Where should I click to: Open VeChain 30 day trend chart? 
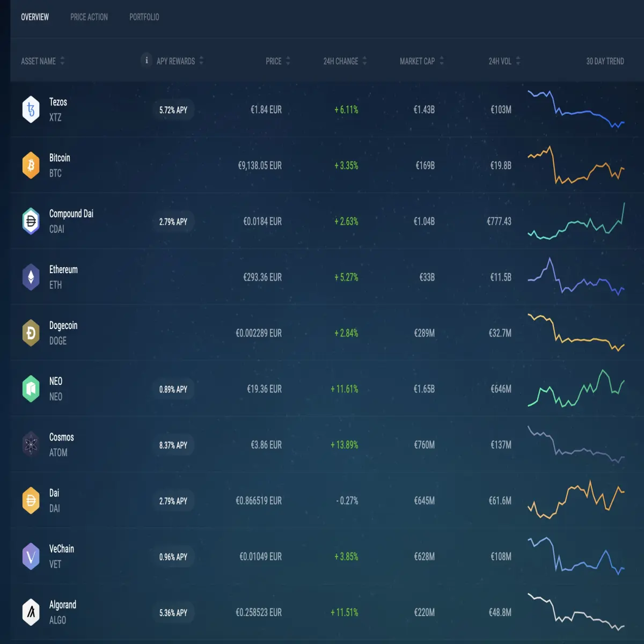(x=576, y=556)
